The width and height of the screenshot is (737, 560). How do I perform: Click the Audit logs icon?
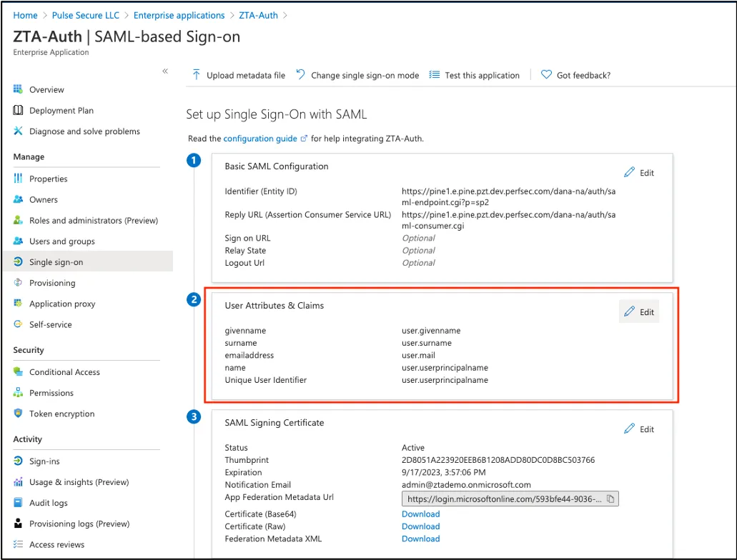(x=18, y=502)
